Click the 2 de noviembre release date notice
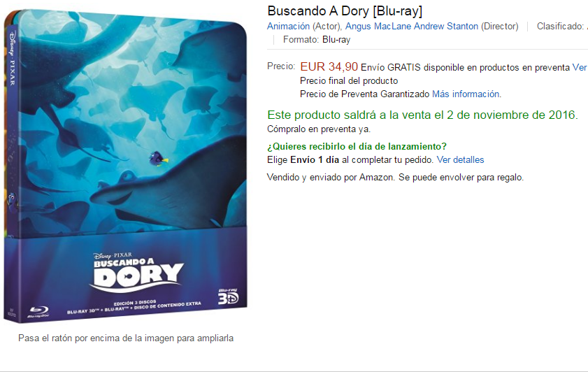The height and width of the screenshot is (372, 588). [x=422, y=115]
